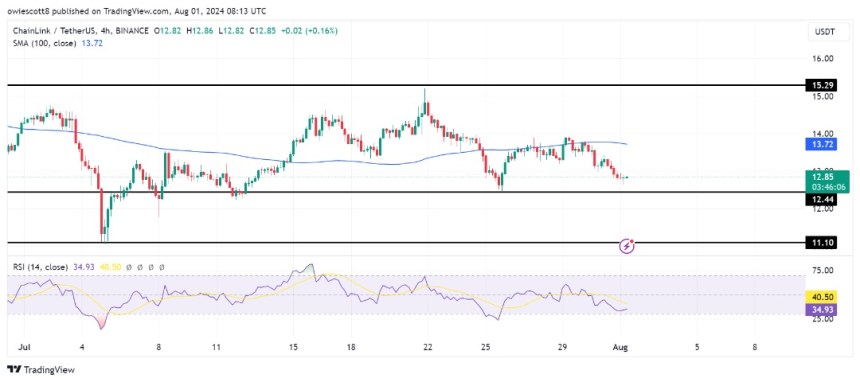This screenshot has width=860, height=382.
Task: Click the TradingView logo at bottom left
Action: point(41,369)
